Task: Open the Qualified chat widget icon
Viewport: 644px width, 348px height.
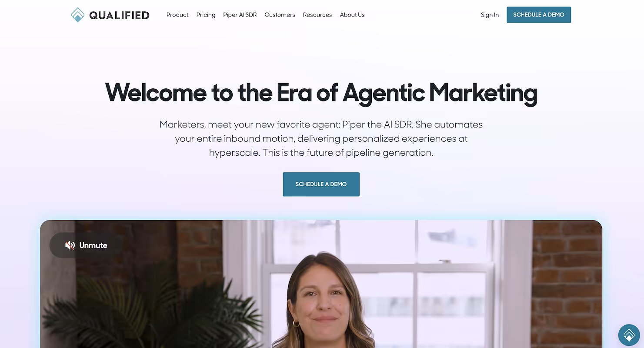Action: click(629, 335)
